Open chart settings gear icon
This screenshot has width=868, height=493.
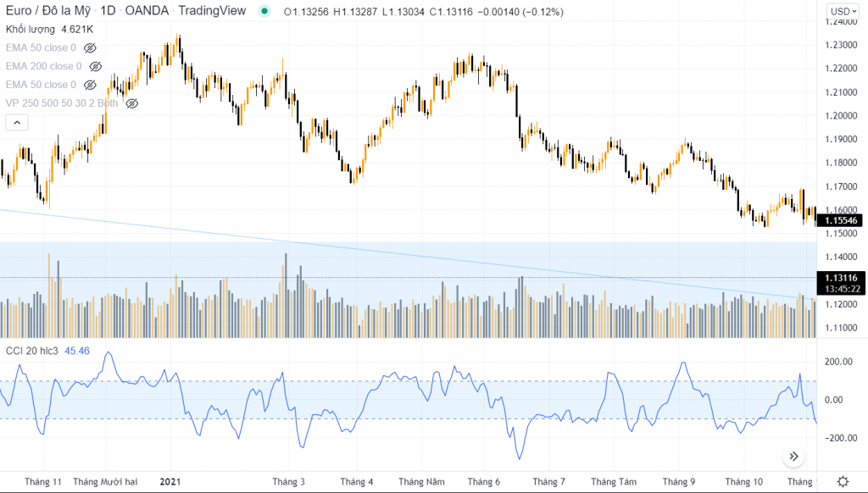tap(843, 481)
